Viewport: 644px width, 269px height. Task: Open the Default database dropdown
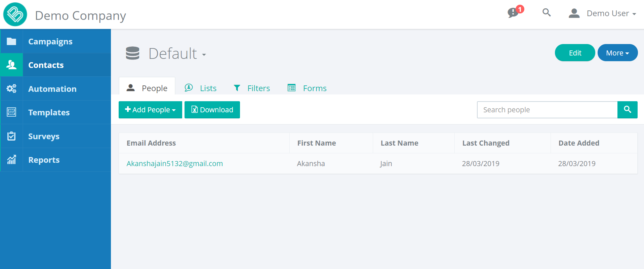click(x=177, y=54)
